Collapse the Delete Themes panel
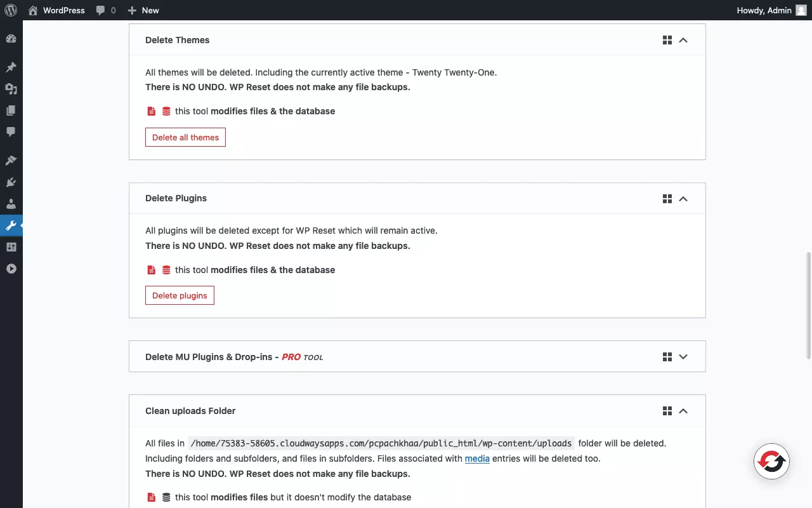Viewport: 812px width, 508px height. [683, 40]
